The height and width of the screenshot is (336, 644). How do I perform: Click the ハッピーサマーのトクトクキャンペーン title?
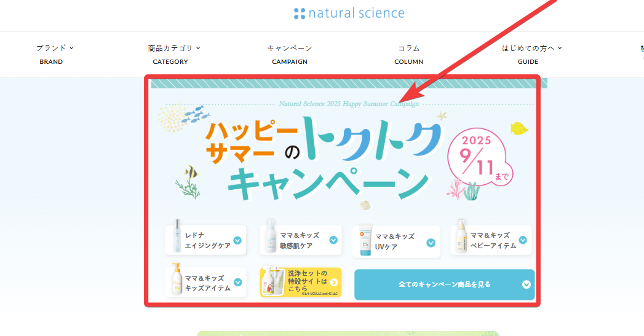[324, 159]
